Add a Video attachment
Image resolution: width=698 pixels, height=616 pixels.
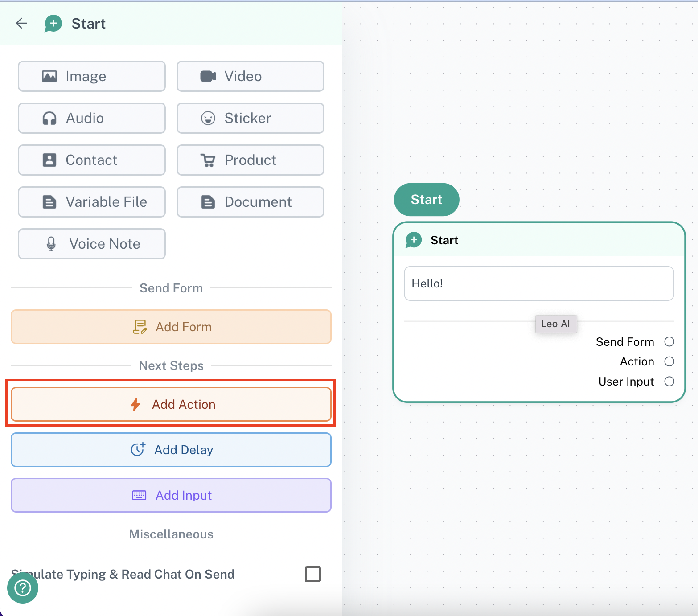coord(250,76)
